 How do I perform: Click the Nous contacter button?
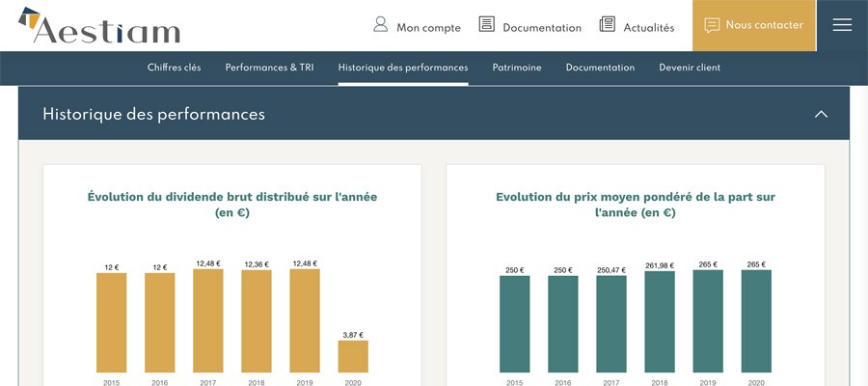(x=754, y=25)
